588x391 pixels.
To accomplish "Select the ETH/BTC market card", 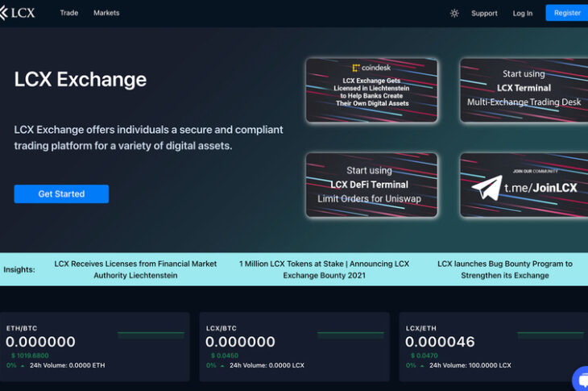I will pyautogui.click(x=95, y=347).
